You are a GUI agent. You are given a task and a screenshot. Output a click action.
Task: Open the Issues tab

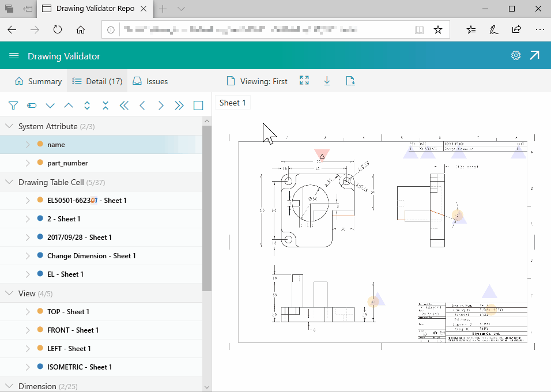point(150,81)
